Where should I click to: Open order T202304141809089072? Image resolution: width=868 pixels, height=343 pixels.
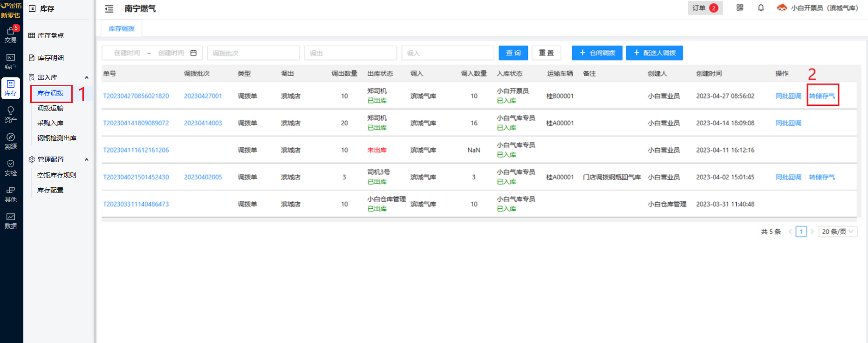(136, 123)
